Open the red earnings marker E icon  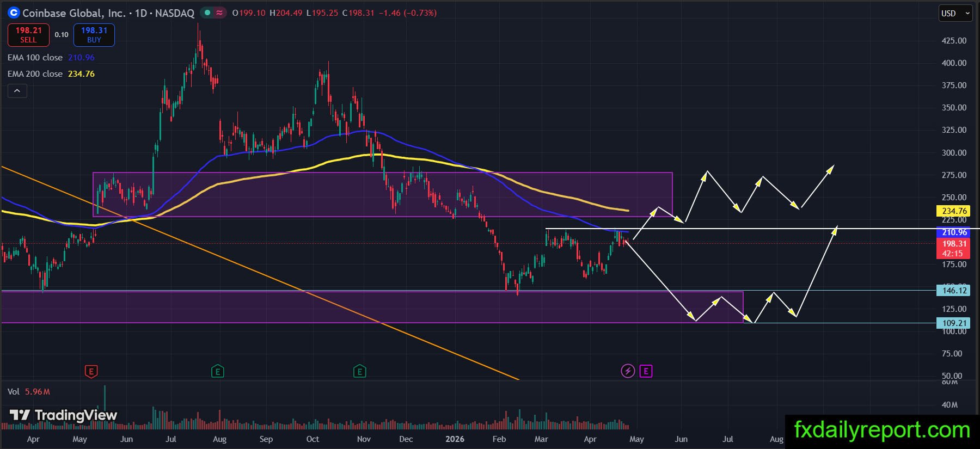(x=91, y=372)
